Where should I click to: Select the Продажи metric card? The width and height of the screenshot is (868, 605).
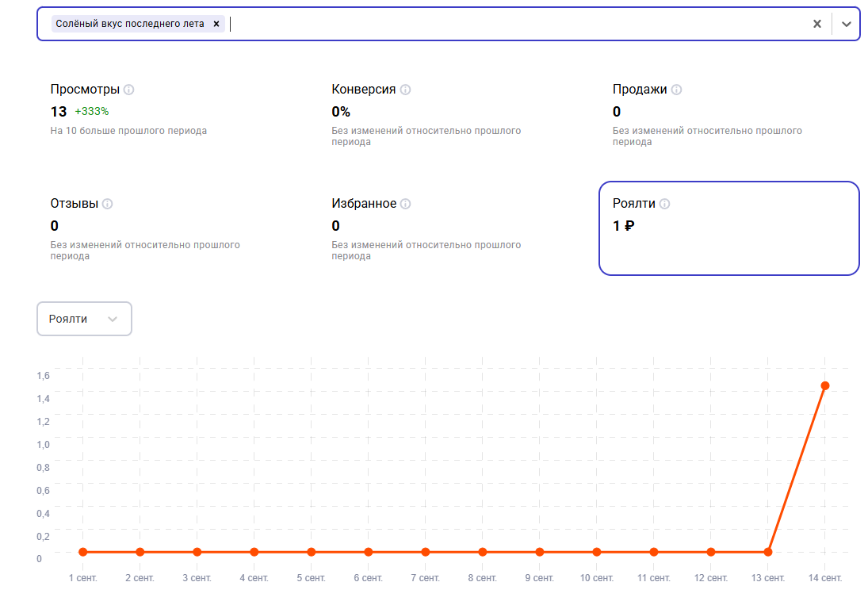(x=729, y=115)
